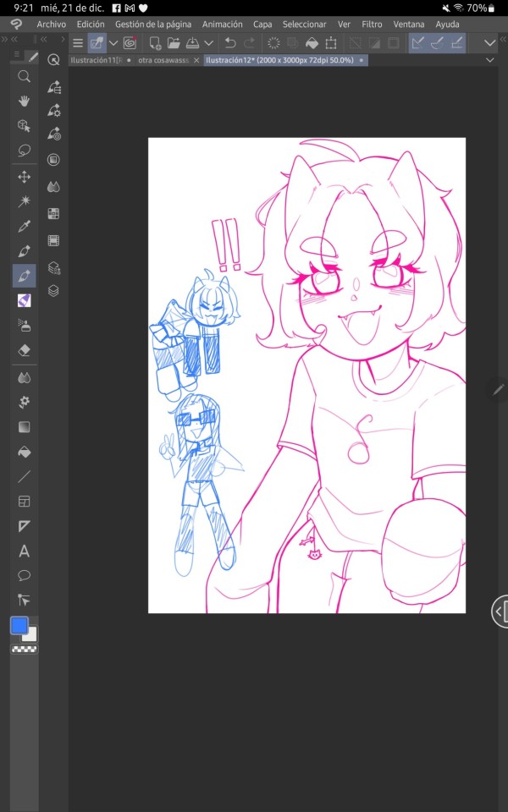The width and height of the screenshot is (508, 812).
Task: Open the Layer palette icon
Action: (53, 291)
